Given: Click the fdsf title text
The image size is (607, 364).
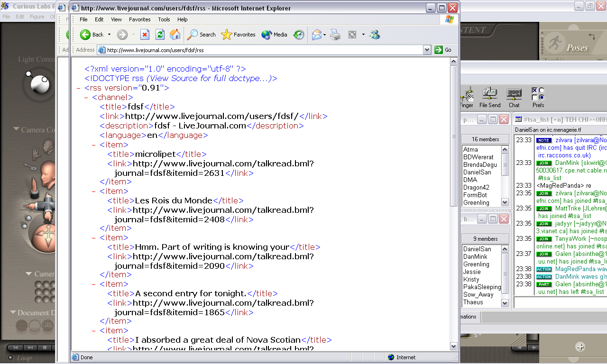Looking at the screenshot, I should click(x=136, y=107).
